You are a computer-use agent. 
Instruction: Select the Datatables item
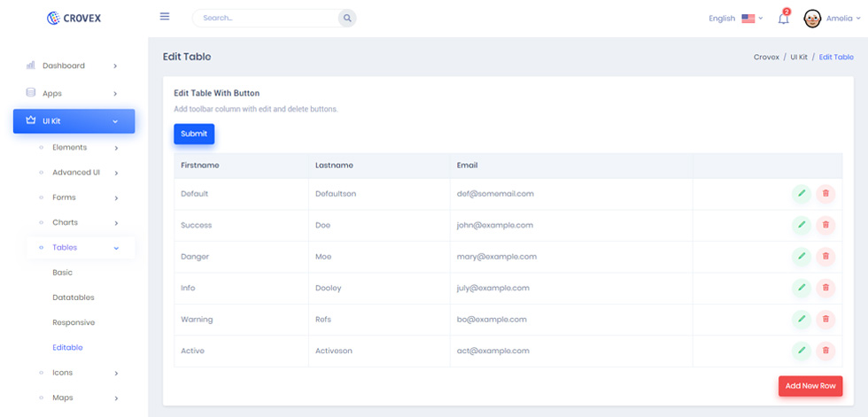point(73,297)
